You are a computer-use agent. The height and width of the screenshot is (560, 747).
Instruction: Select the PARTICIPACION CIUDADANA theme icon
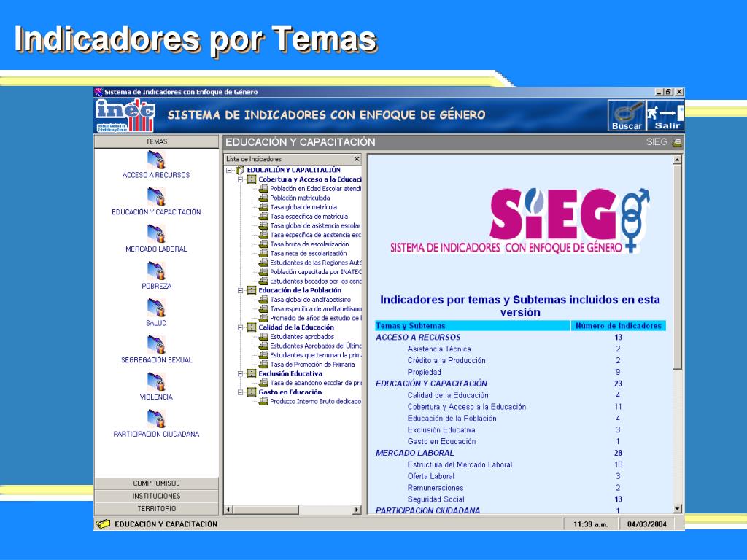coord(156,419)
